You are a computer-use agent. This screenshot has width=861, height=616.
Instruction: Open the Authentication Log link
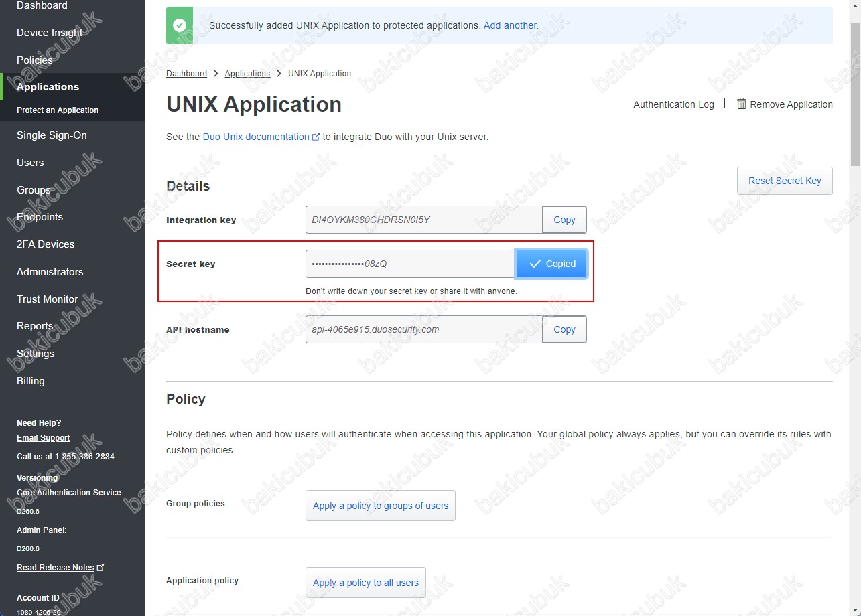tap(673, 104)
